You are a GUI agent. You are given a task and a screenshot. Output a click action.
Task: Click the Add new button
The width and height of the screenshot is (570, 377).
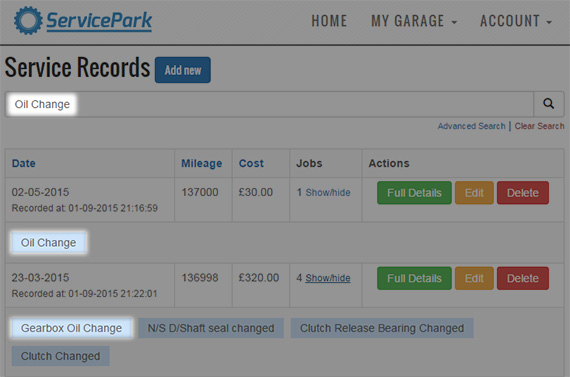point(183,70)
